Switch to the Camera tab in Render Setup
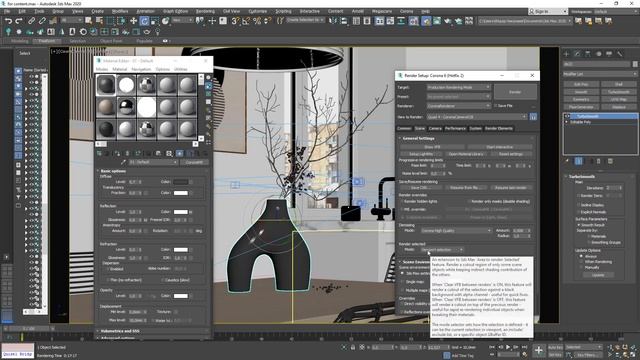Image resolution: width=640 pixels, height=360 pixels. coord(435,129)
